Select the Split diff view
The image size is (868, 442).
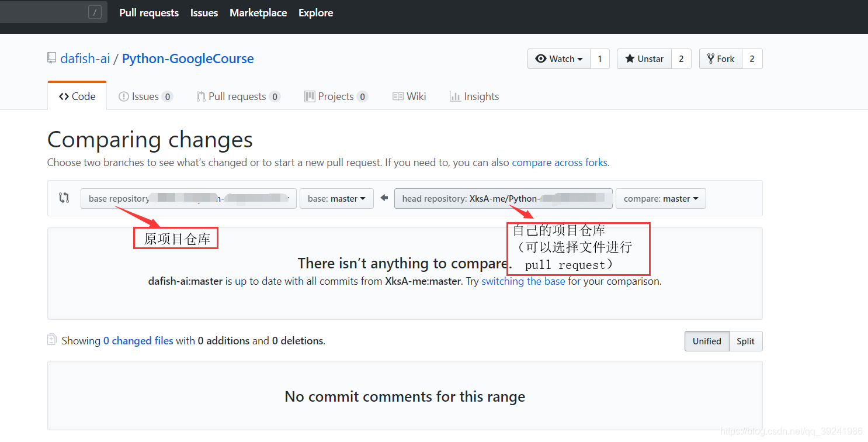click(x=745, y=341)
